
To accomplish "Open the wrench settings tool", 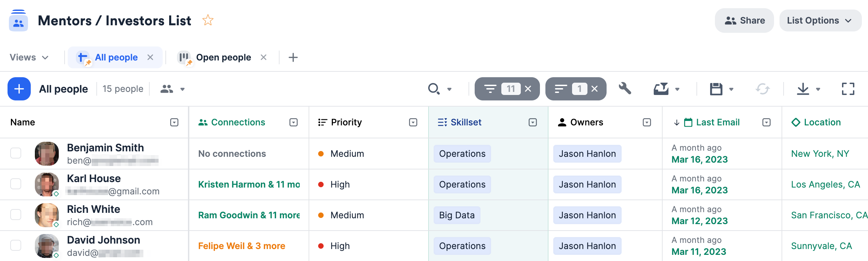I will 625,88.
